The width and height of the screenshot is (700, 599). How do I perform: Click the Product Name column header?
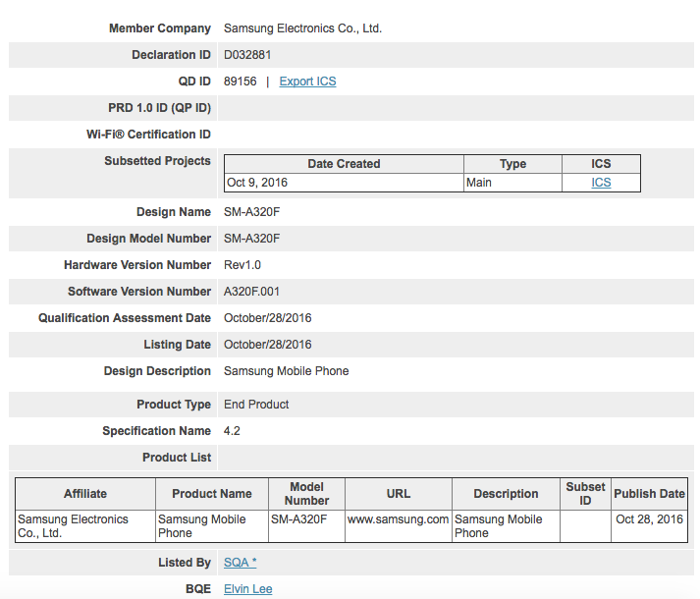(212, 494)
